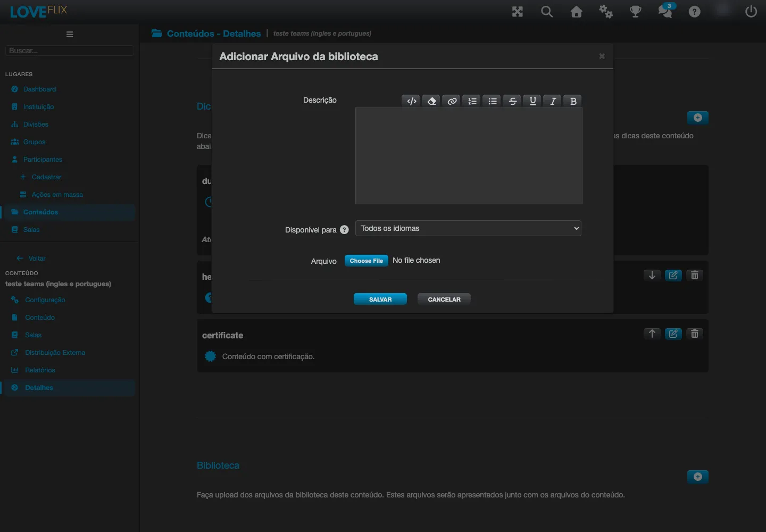
Task: Open Grupos in the sidebar
Action: 34,142
